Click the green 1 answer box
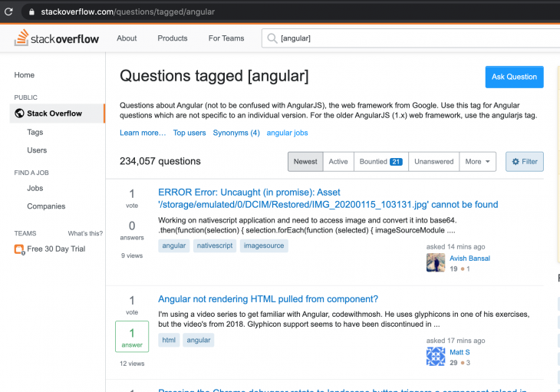The width and height of the screenshot is (560, 392). (x=132, y=337)
